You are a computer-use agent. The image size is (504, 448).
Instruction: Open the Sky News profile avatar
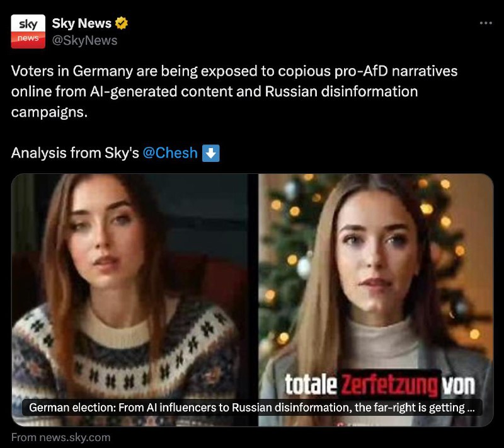point(28,31)
